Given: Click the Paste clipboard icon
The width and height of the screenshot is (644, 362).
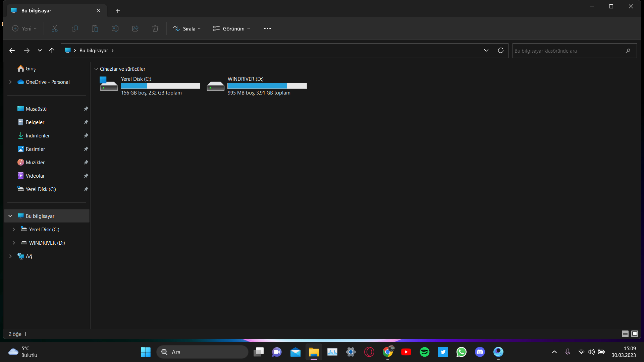Looking at the screenshot, I should 95,29.
